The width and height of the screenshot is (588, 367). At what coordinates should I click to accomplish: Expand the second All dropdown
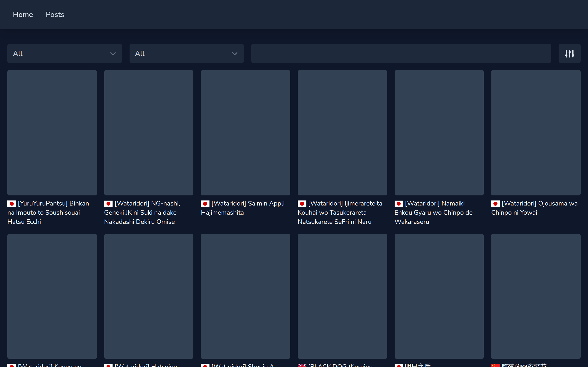click(186, 53)
